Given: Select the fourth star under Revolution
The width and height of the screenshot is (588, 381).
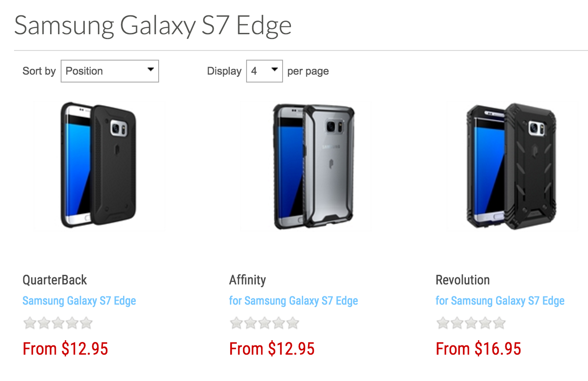Looking at the screenshot, I should pos(486,323).
